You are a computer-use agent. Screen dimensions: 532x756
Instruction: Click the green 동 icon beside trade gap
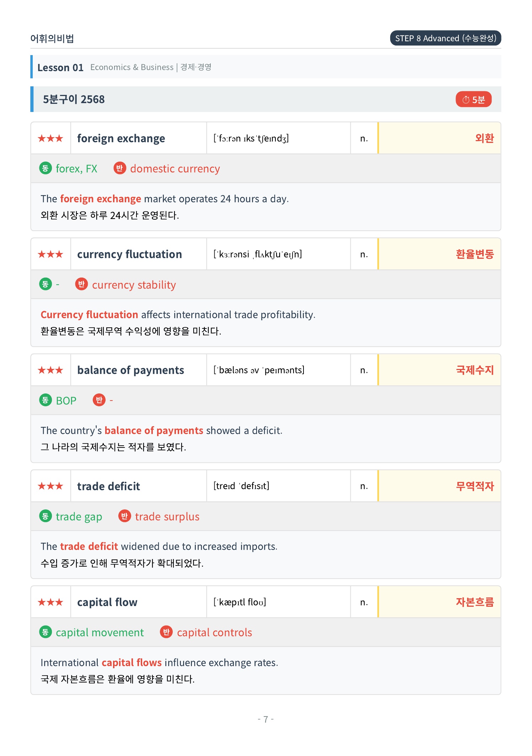coord(45,516)
